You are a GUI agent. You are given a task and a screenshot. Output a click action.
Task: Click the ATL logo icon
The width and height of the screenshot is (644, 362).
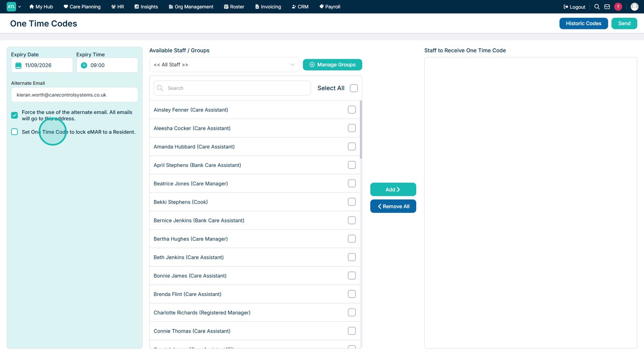pyautogui.click(x=11, y=7)
